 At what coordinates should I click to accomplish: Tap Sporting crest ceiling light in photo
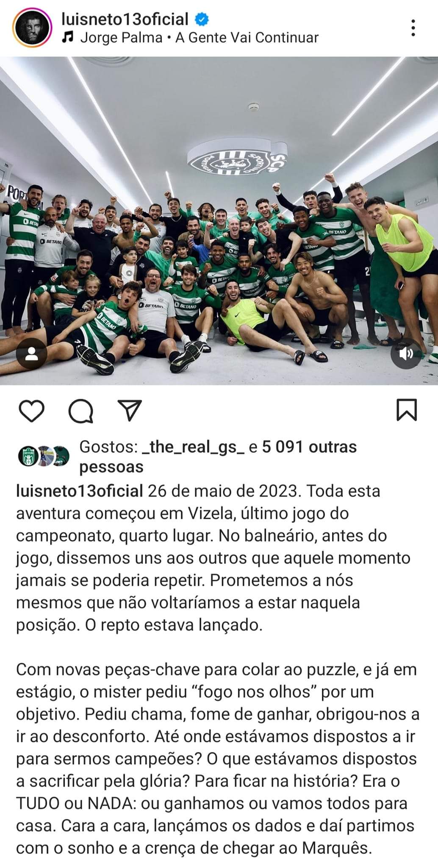238,159
